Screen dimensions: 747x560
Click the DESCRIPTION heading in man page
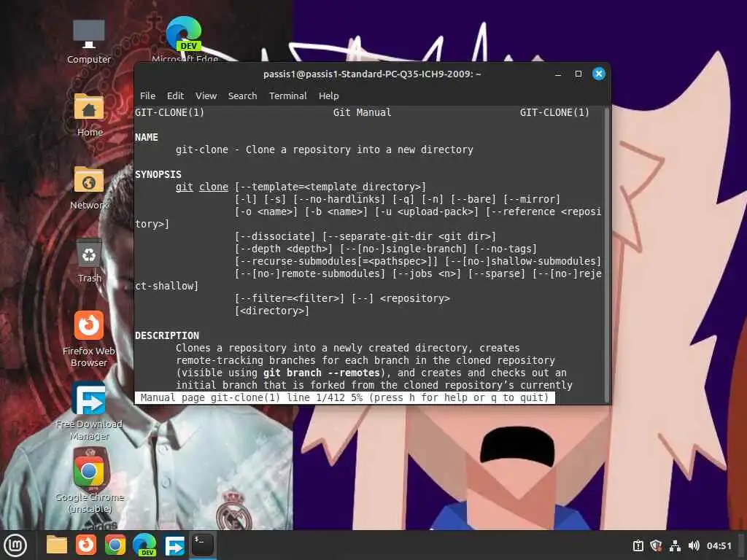pyautogui.click(x=167, y=335)
